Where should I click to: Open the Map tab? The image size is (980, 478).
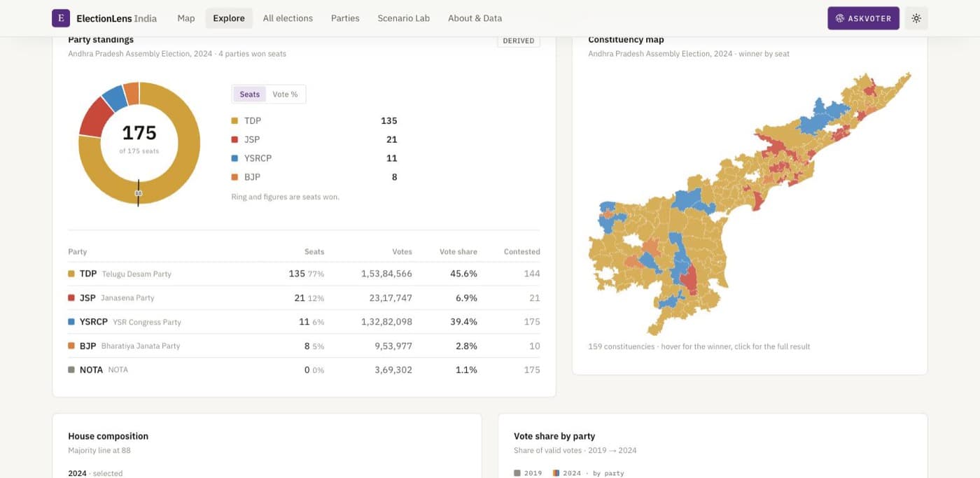tap(186, 18)
